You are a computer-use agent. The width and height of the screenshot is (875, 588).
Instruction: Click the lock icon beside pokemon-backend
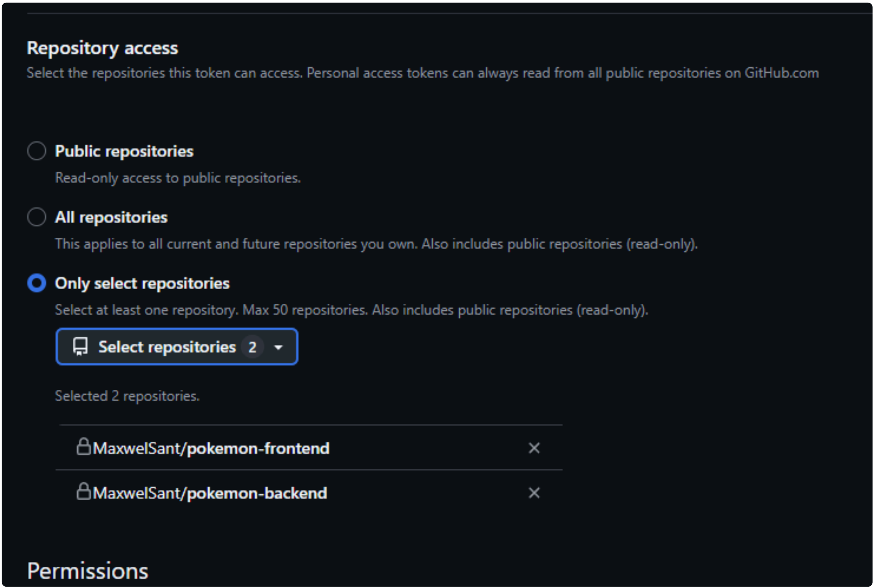pyautogui.click(x=83, y=492)
